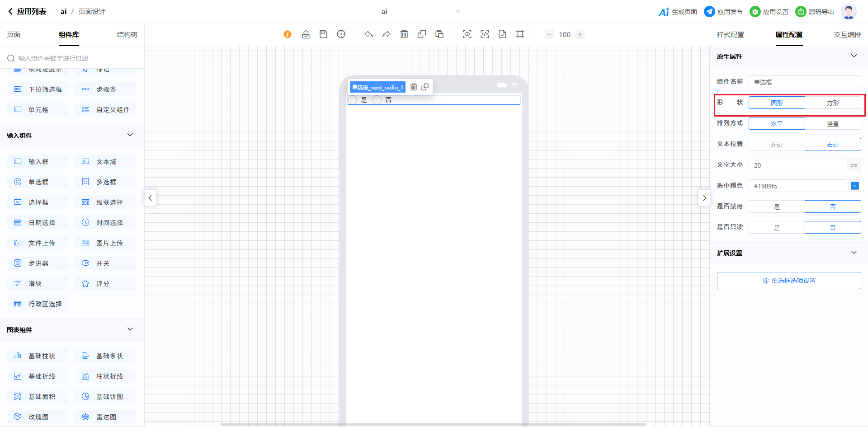Click the undo arrow in the toolbar
This screenshot has width=868, height=427.
click(x=369, y=34)
